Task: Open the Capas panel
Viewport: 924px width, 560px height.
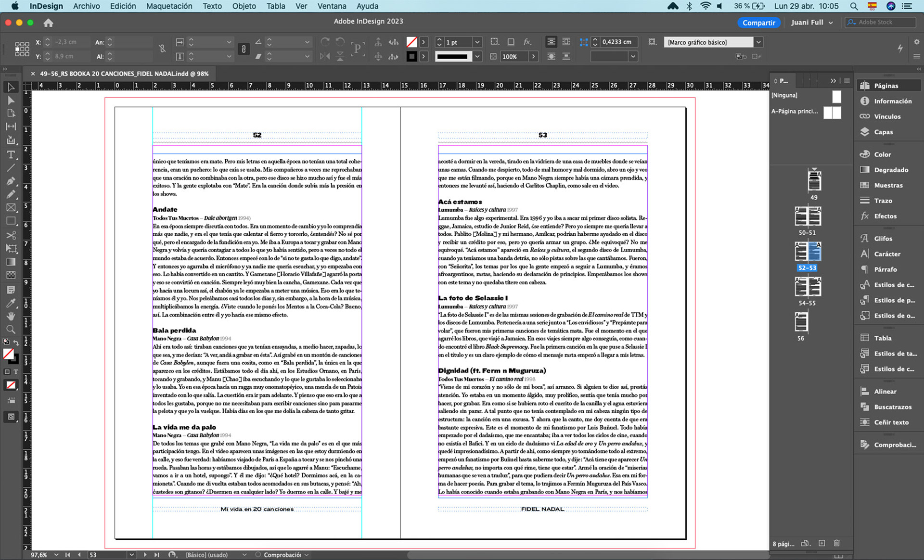Action: [883, 132]
